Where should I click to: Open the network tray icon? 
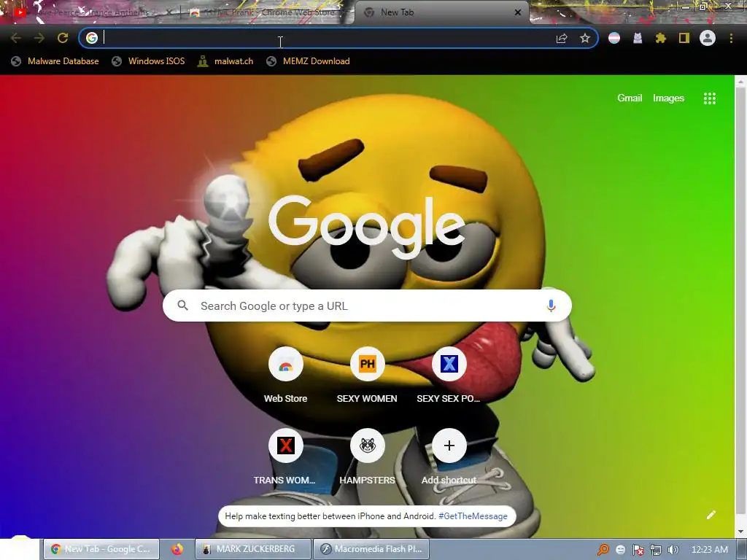point(656,550)
